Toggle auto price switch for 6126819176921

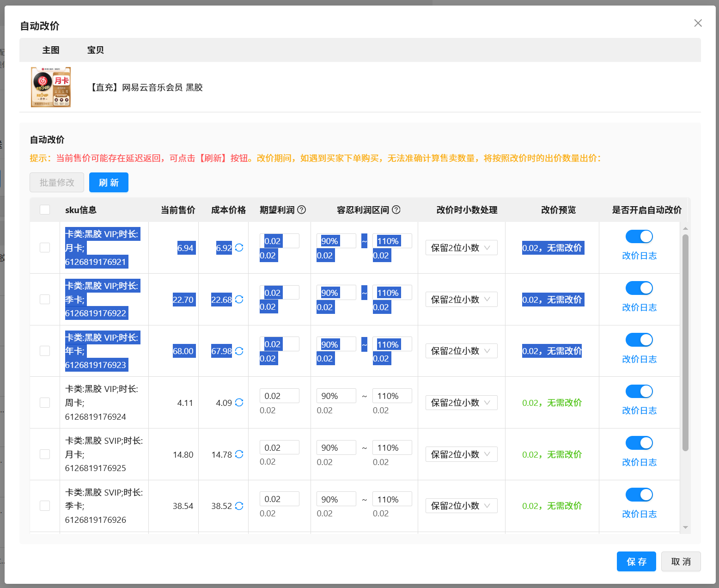tap(639, 237)
